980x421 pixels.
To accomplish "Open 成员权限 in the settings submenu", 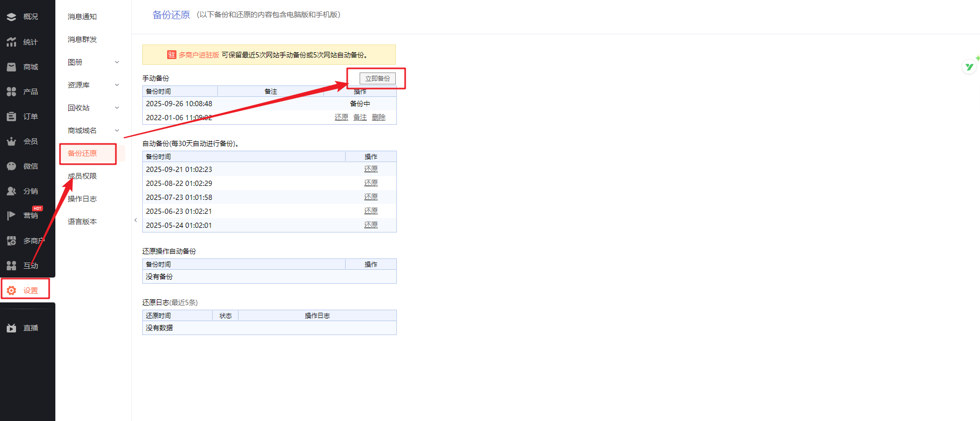I will (x=82, y=176).
